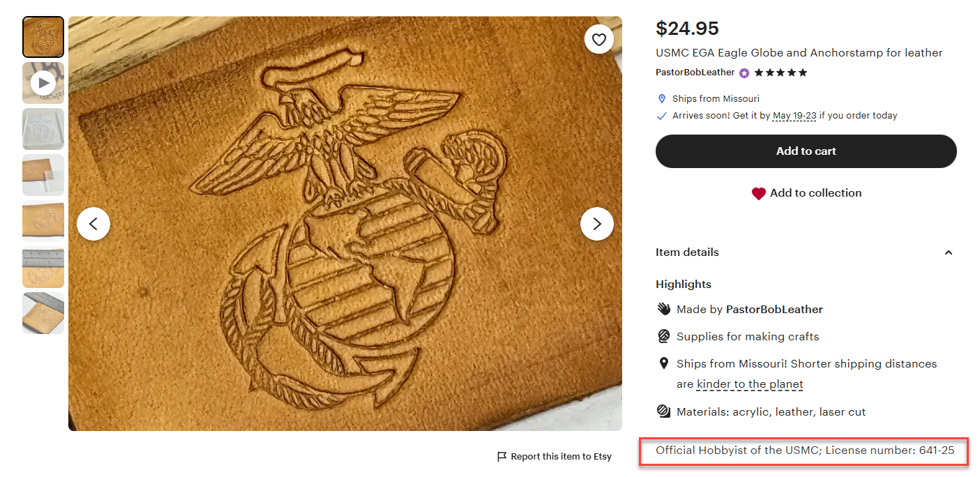Select the fifth leather imprint thumbnail
This screenshot has height=477, width=980.
[43, 221]
